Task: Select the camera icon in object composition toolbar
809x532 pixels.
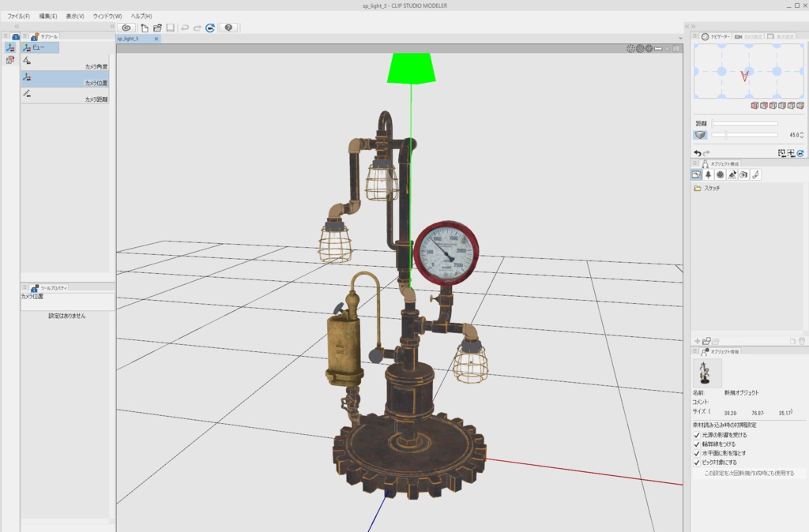Action: (743, 174)
